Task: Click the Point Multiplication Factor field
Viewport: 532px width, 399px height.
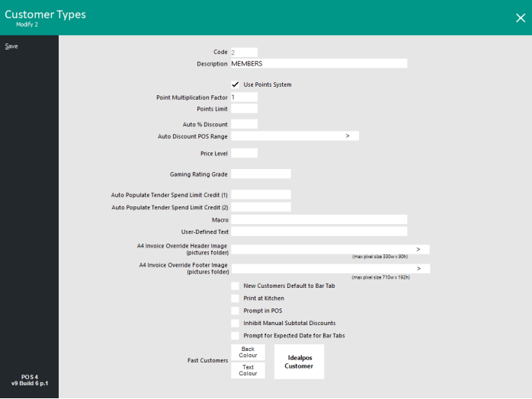Action: (x=244, y=97)
